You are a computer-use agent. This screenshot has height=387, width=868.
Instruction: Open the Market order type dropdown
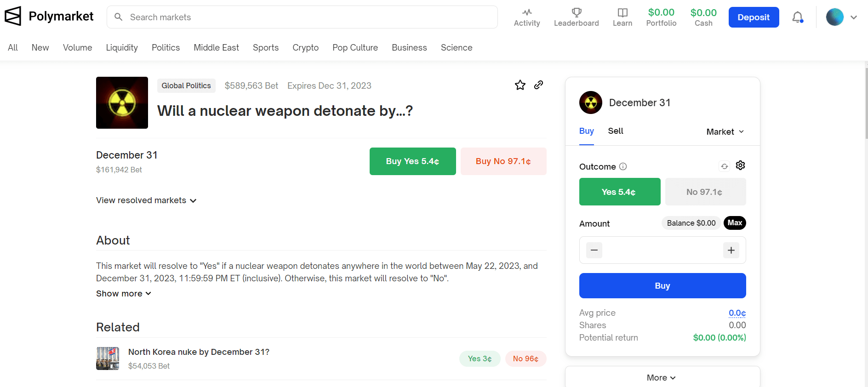click(725, 131)
